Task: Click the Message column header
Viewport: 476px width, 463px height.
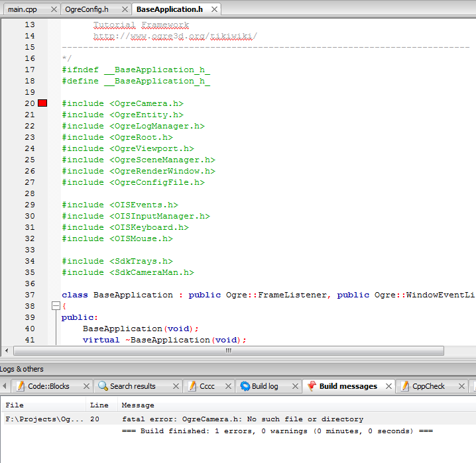Action: pyautogui.click(x=296, y=405)
